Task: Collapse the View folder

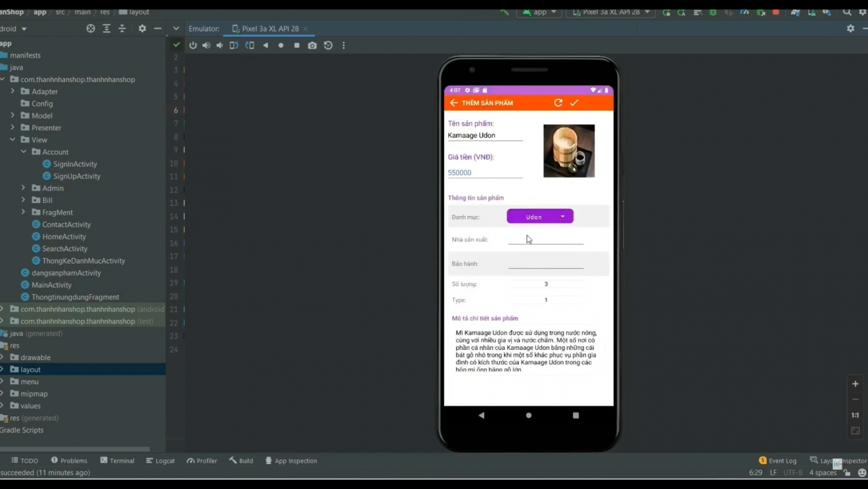Action: pos(12,140)
